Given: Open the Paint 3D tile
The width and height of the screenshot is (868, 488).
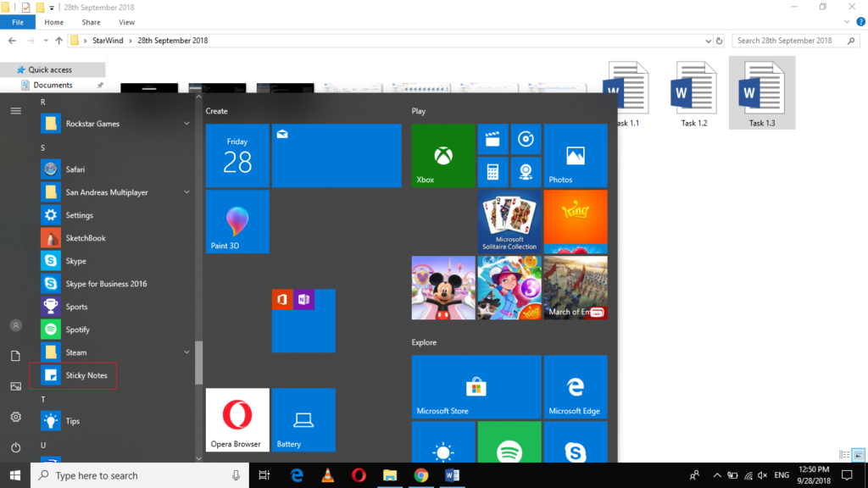Looking at the screenshot, I should pos(236,221).
